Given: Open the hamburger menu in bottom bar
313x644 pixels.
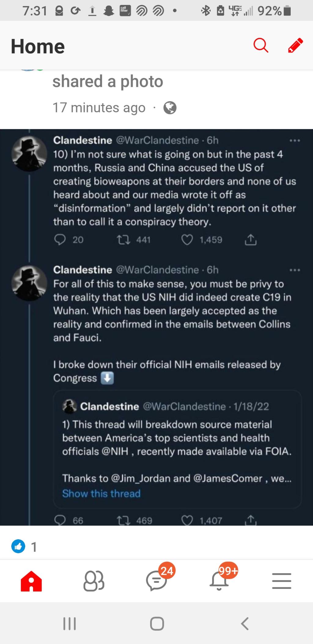Looking at the screenshot, I should pyautogui.click(x=282, y=580).
